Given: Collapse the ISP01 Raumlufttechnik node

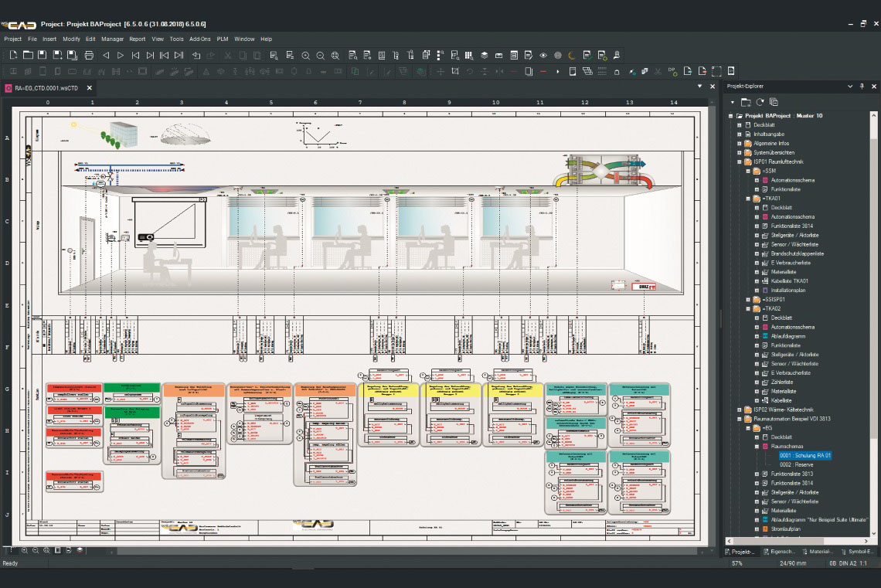Looking at the screenshot, I should click(x=740, y=161).
